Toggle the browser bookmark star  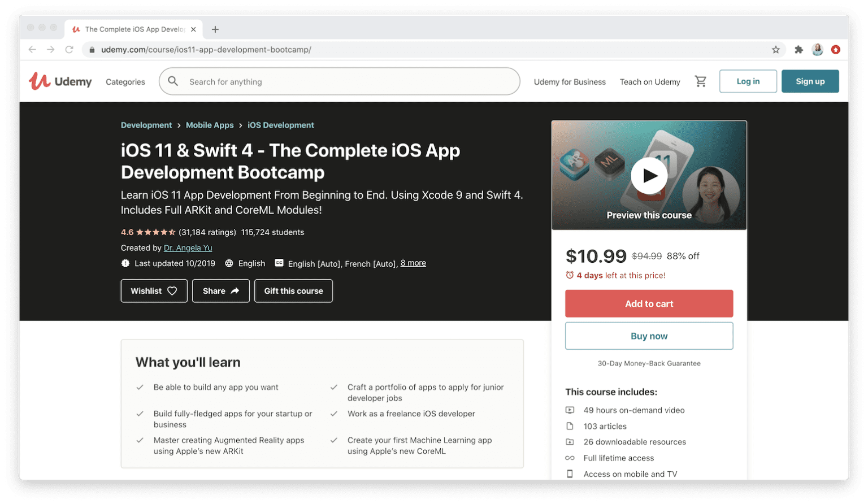click(776, 50)
